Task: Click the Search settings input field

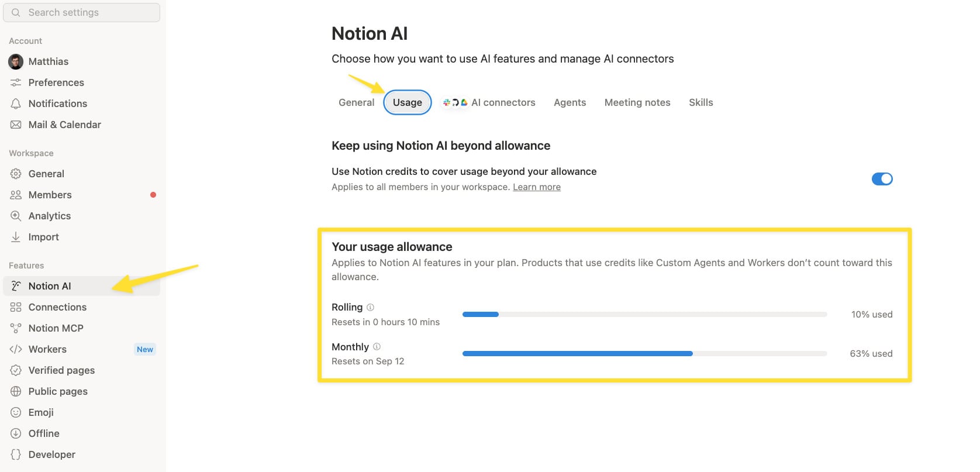Action: [x=81, y=12]
